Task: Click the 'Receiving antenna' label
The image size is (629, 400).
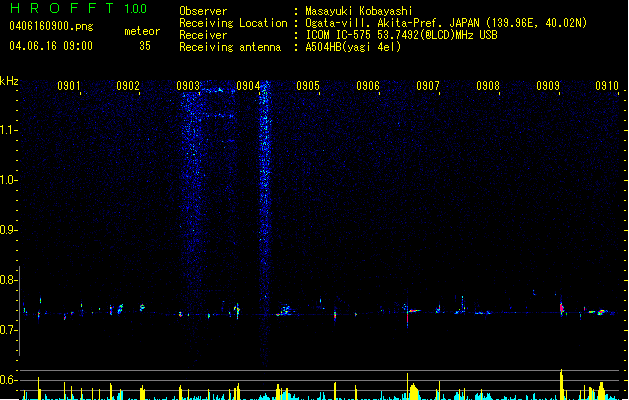Action: click(x=230, y=47)
